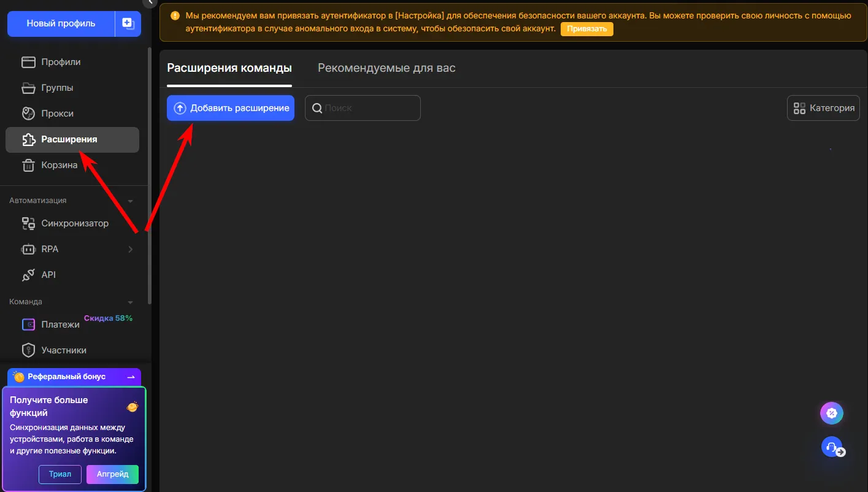Click the Profiles window icon in sidebar
Screen dimensions: 868x492
[28, 62]
